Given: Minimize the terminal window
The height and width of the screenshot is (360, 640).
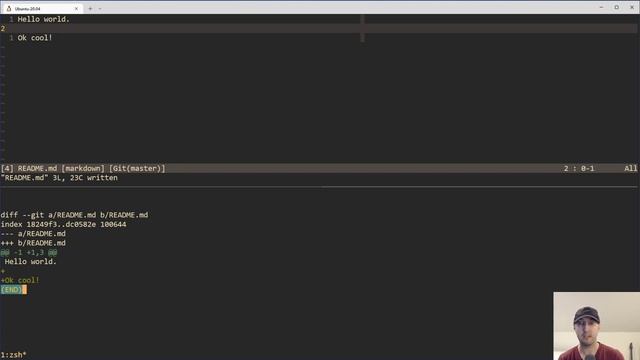Looking at the screenshot, I should (x=601, y=7).
